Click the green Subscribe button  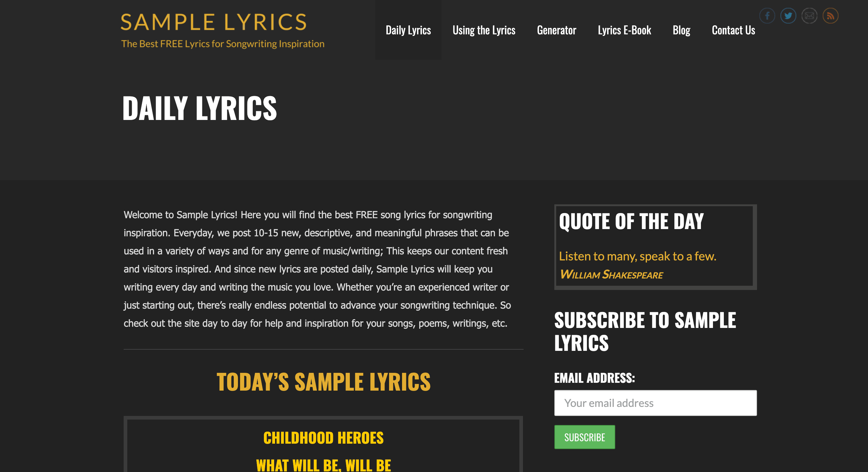click(584, 437)
